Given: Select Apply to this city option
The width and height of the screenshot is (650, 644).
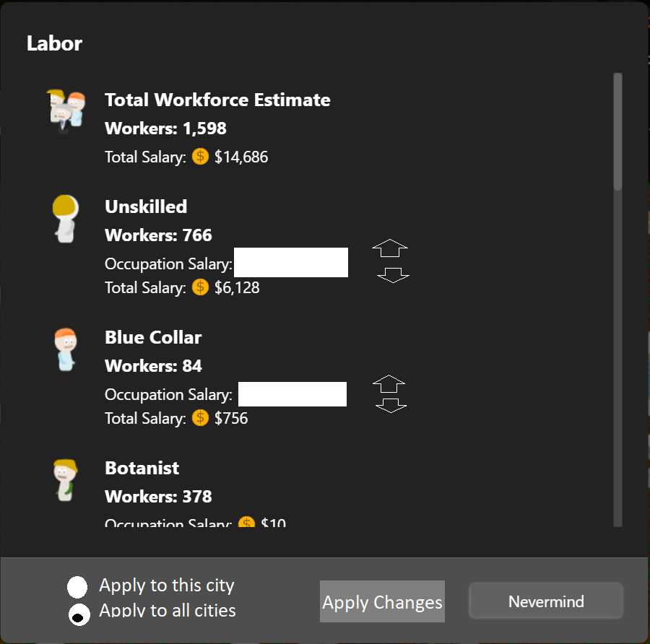Looking at the screenshot, I should click(x=77, y=587).
